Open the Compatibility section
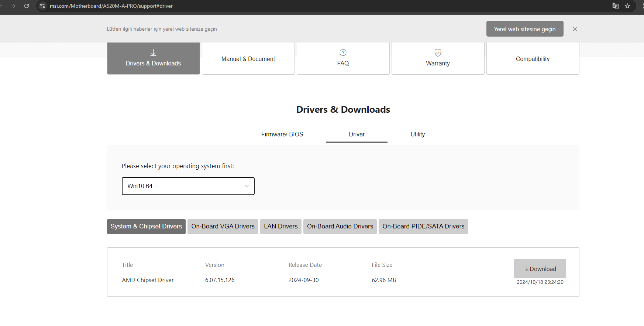This screenshot has height=326, width=644. click(533, 58)
